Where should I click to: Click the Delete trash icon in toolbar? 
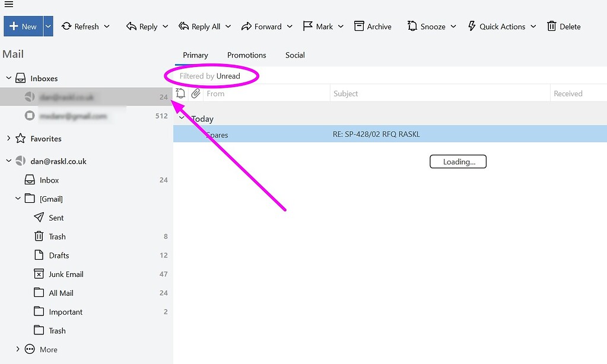[552, 26]
